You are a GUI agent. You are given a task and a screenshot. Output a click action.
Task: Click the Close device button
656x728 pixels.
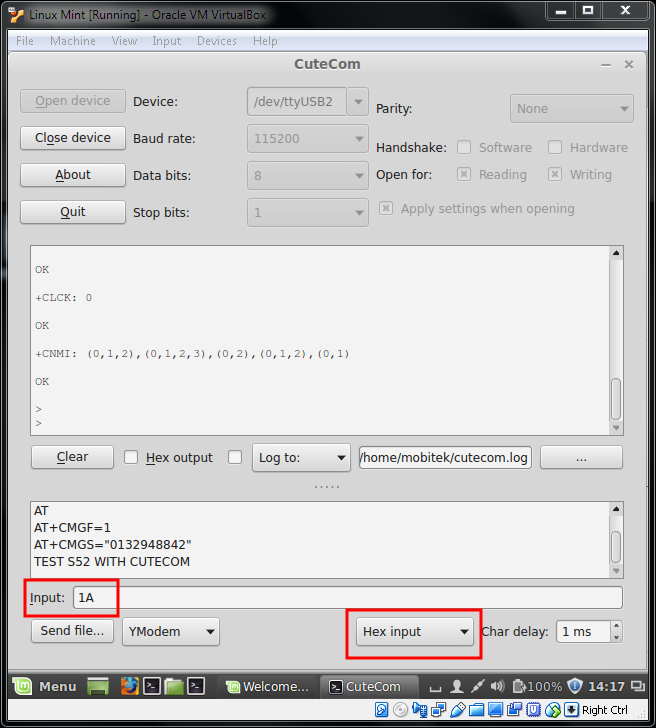coord(72,138)
